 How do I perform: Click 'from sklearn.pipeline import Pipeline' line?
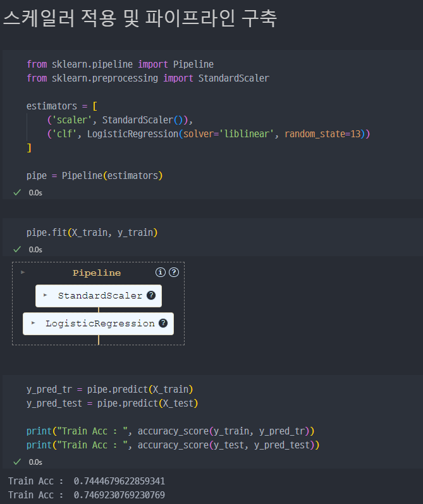tap(120, 65)
